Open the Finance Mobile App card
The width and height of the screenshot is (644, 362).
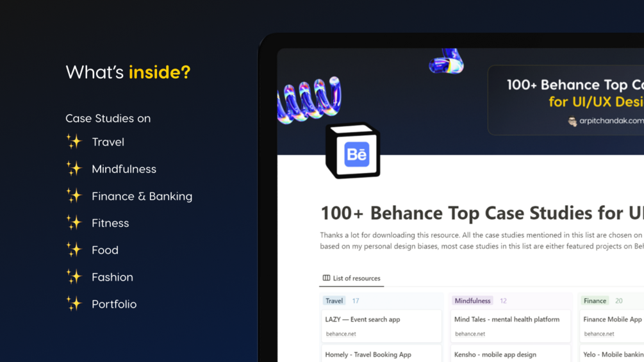click(612, 326)
